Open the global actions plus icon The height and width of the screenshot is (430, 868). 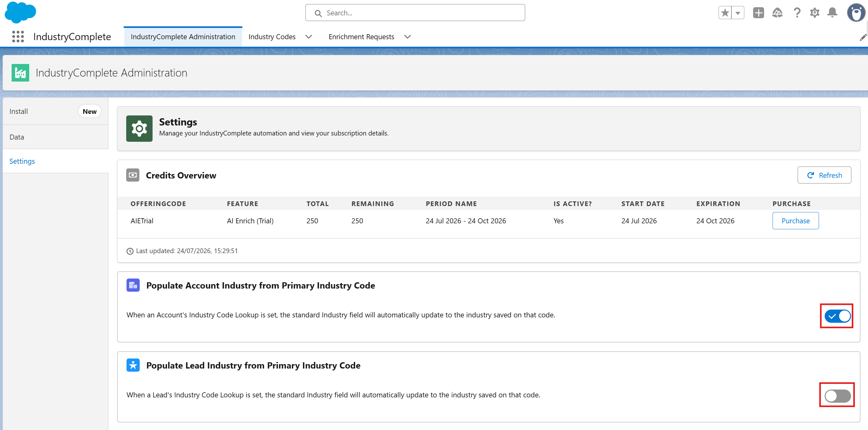(758, 13)
